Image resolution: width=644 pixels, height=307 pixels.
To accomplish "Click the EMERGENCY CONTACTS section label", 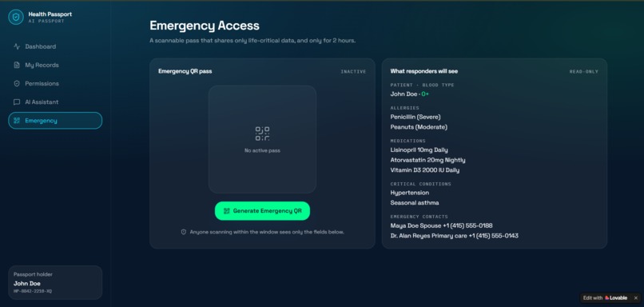I will tap(419, 217).
